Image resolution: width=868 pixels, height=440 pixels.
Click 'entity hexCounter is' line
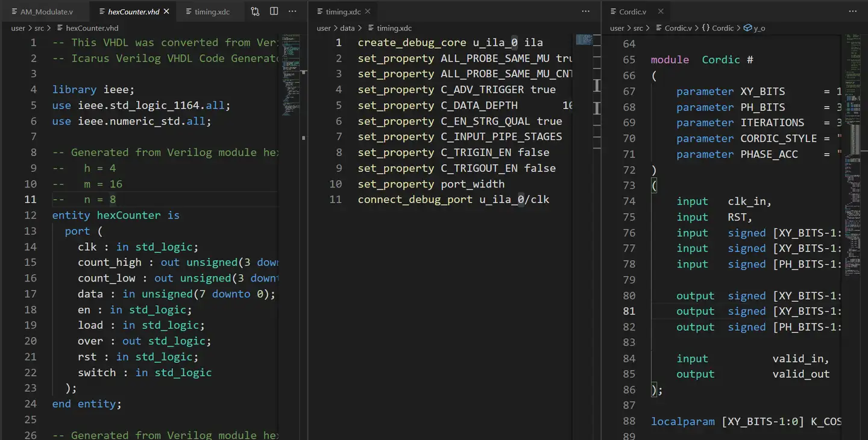116,215
